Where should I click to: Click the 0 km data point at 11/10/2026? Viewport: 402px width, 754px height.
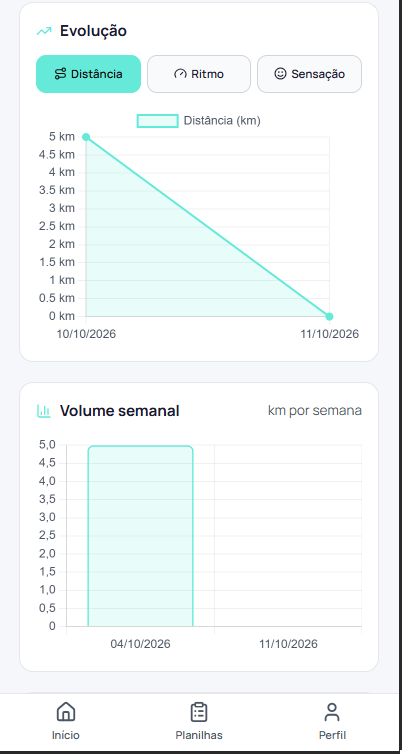tap(329, 316)
